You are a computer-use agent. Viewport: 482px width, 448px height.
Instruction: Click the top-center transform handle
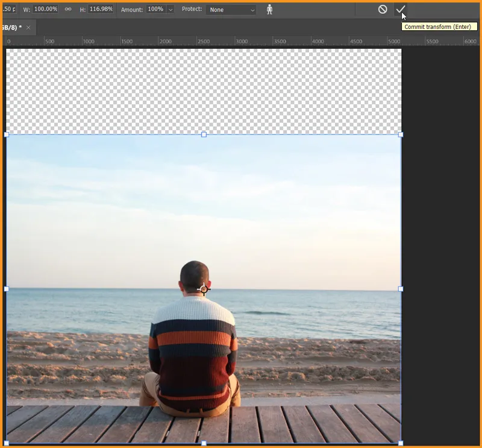click(x=204, y=134)
